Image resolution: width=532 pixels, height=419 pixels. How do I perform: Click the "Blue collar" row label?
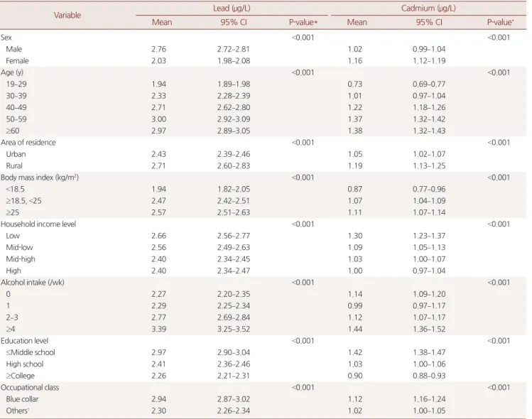coord(22,399)
